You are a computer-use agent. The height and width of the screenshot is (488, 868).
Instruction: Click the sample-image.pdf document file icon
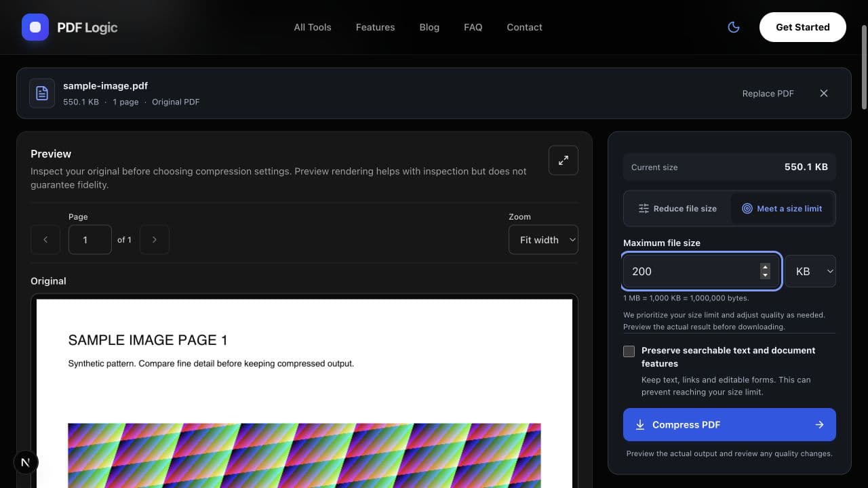42,94
